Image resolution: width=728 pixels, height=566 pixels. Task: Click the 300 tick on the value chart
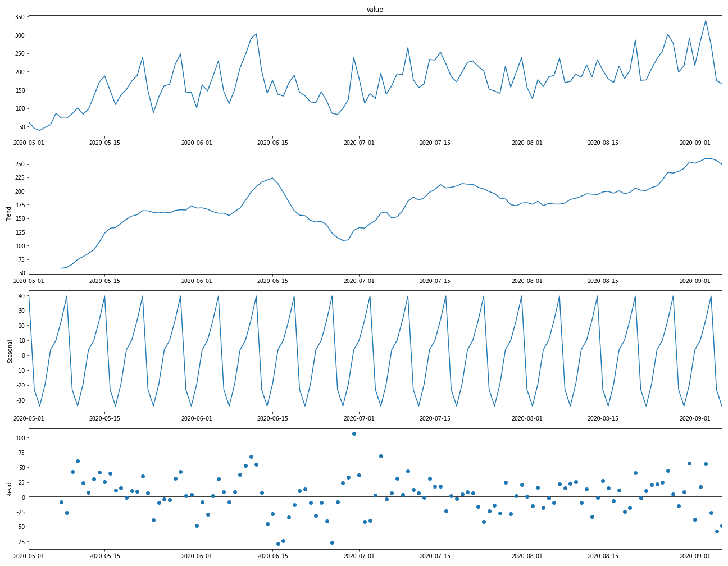click(20, 35)
